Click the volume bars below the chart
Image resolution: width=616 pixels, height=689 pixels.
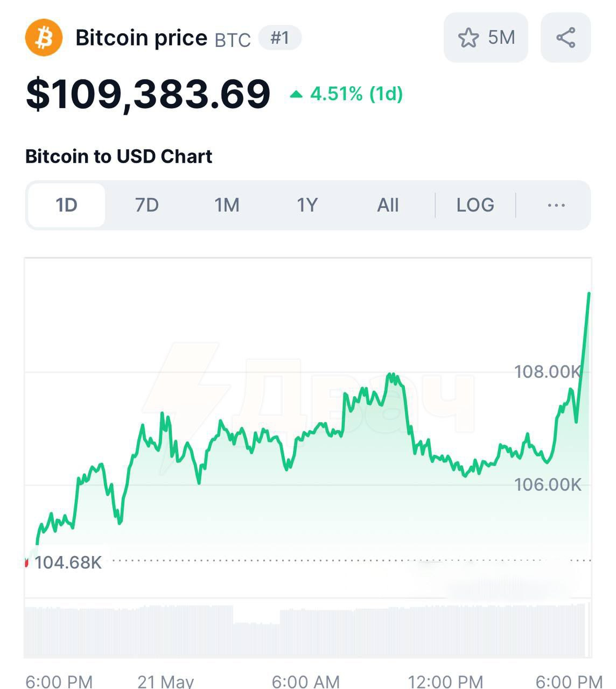(307, 630)
